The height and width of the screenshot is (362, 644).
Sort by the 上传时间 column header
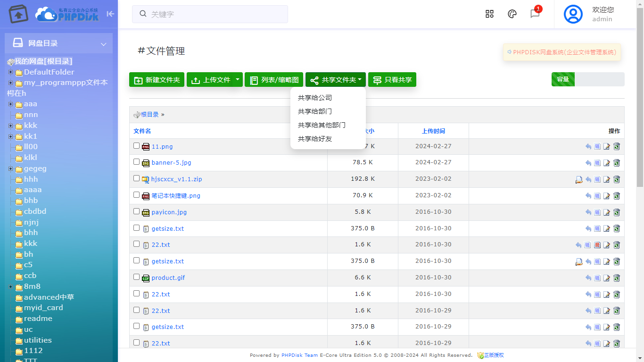(433, 131)
